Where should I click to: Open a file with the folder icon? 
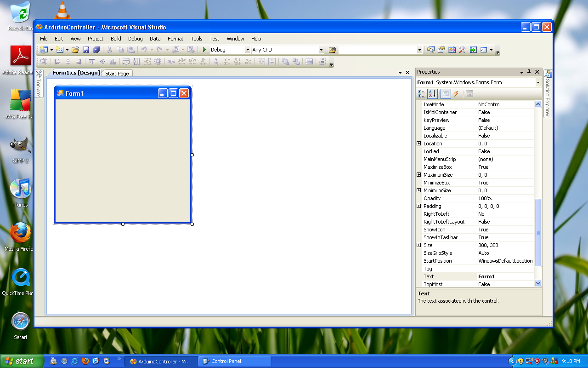(x=75, y=50)
